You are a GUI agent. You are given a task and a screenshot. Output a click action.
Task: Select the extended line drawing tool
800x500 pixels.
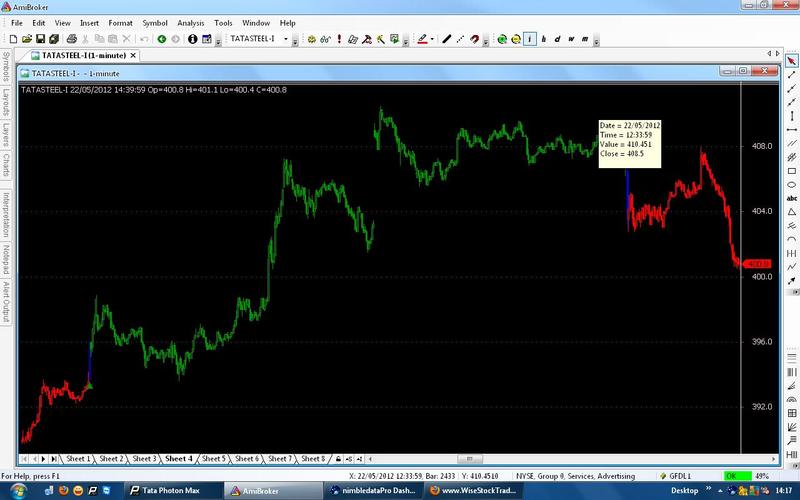coord(791,102)
